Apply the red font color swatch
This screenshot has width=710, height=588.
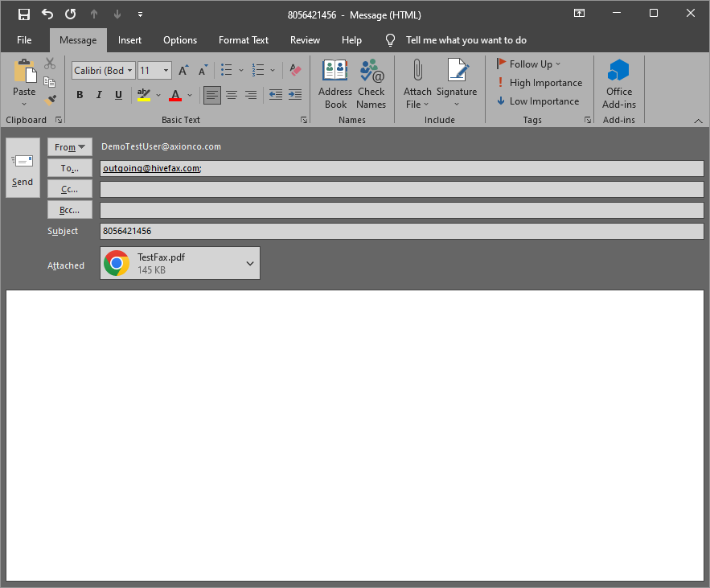pos(175,95)
